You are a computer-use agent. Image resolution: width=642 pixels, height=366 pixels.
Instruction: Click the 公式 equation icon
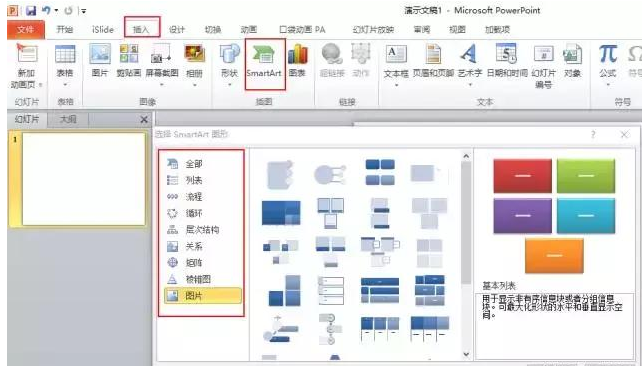[608, 65]
